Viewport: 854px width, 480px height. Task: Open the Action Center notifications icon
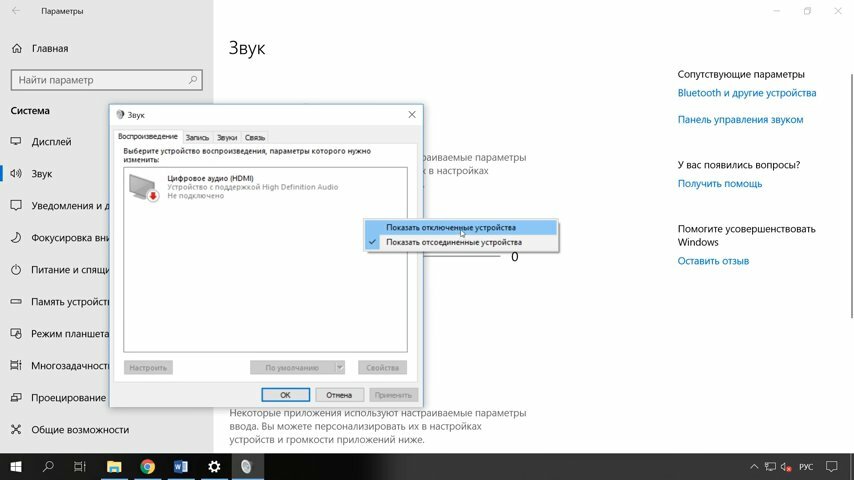click(x=832, y=467)
